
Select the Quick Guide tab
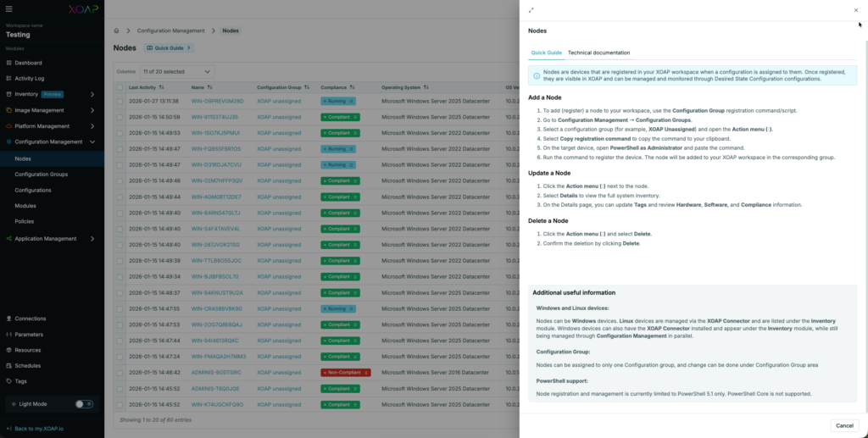coord(546,53)
